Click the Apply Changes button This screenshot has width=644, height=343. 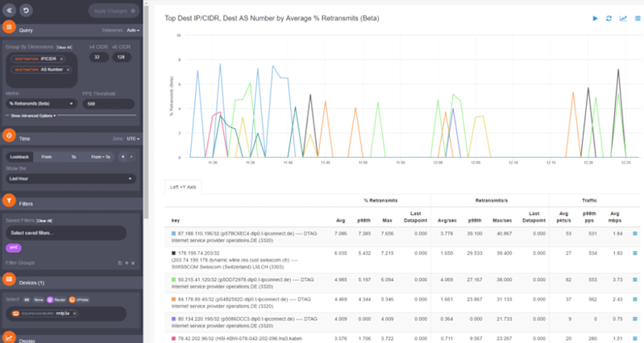tap(114, 11)
